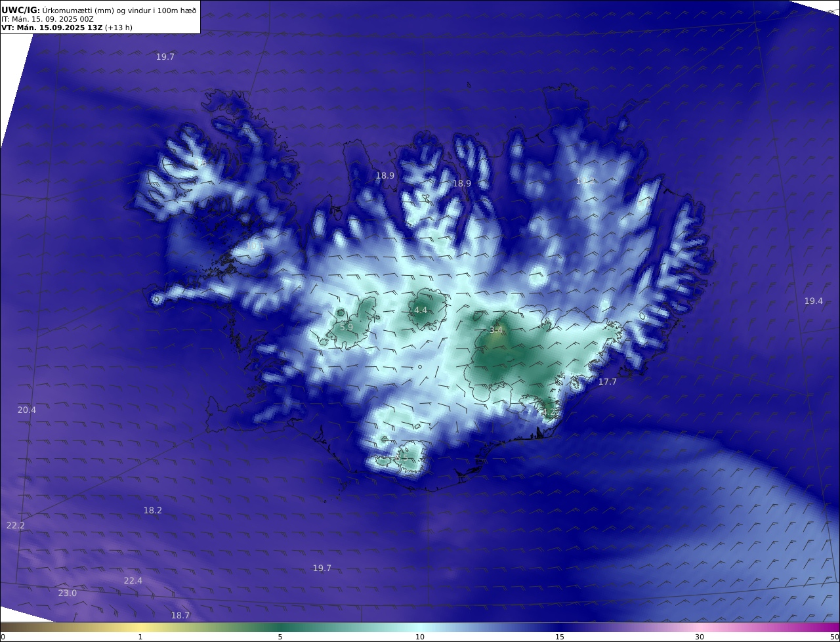Click the 50 tick on the color scale
The image size is (840, 642).
(x=835, y=637)
